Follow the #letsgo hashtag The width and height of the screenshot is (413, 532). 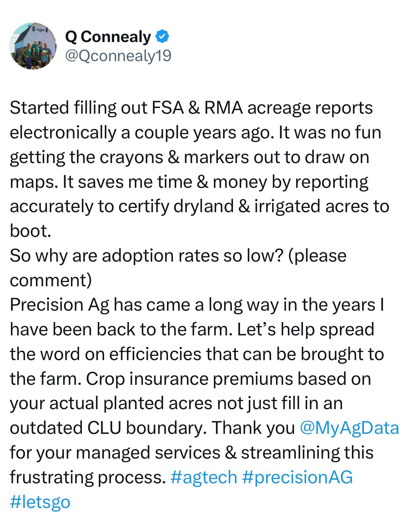[x=40, y=502]
